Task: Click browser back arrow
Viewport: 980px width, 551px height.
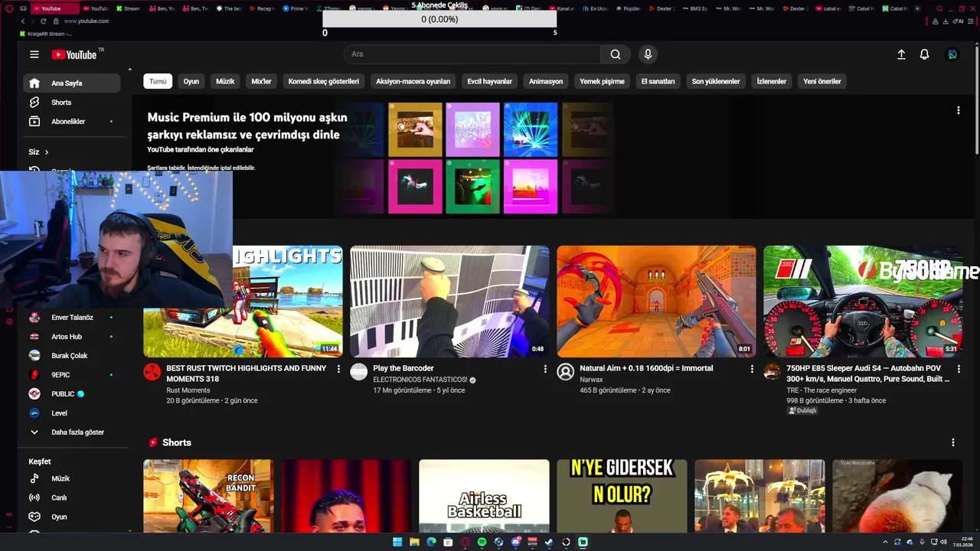Action: click(23, 21)
